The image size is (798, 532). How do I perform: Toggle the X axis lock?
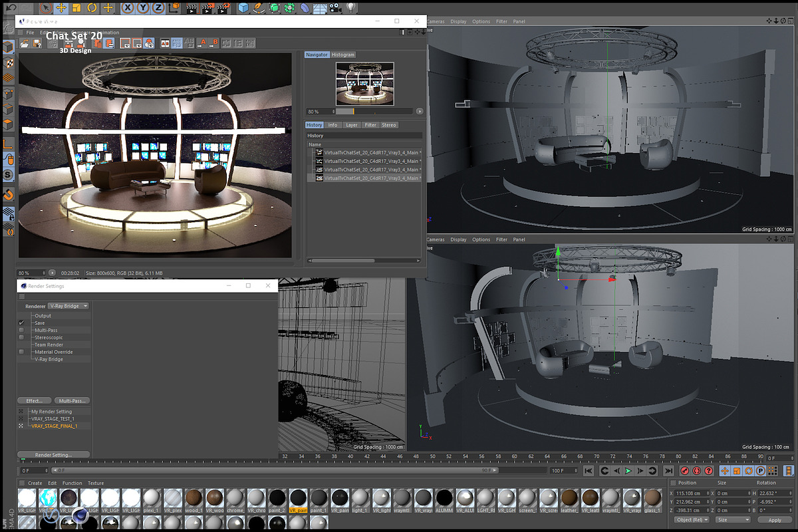point(128,8)
